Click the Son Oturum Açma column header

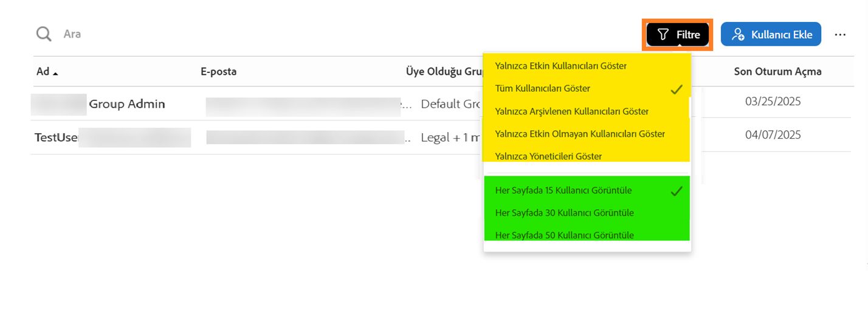tap(777, 72)
